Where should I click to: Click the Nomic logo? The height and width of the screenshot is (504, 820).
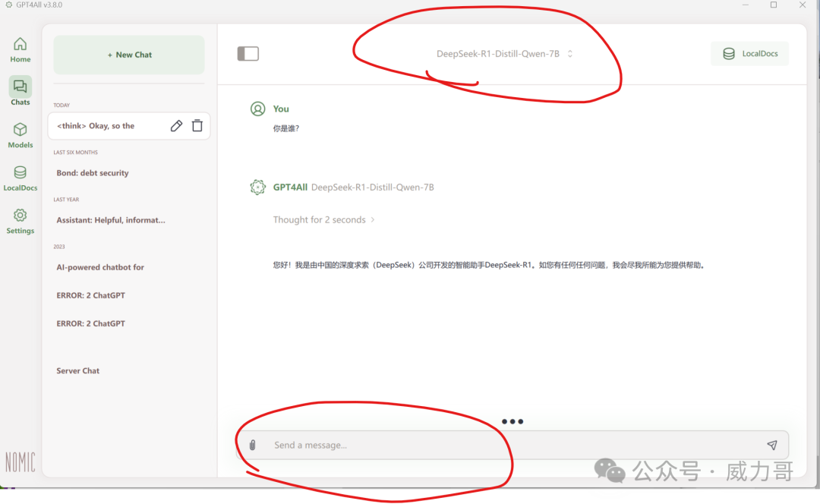coord(20,462)
